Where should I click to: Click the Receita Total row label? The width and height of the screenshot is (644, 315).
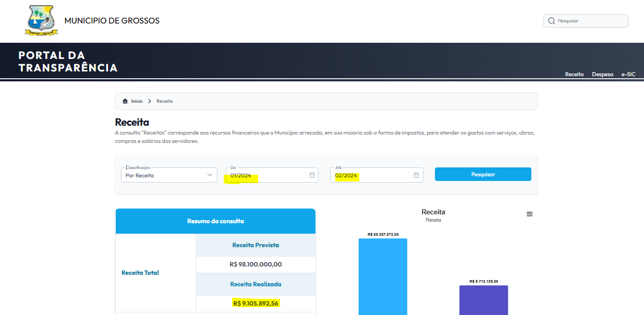coord(140,273)
